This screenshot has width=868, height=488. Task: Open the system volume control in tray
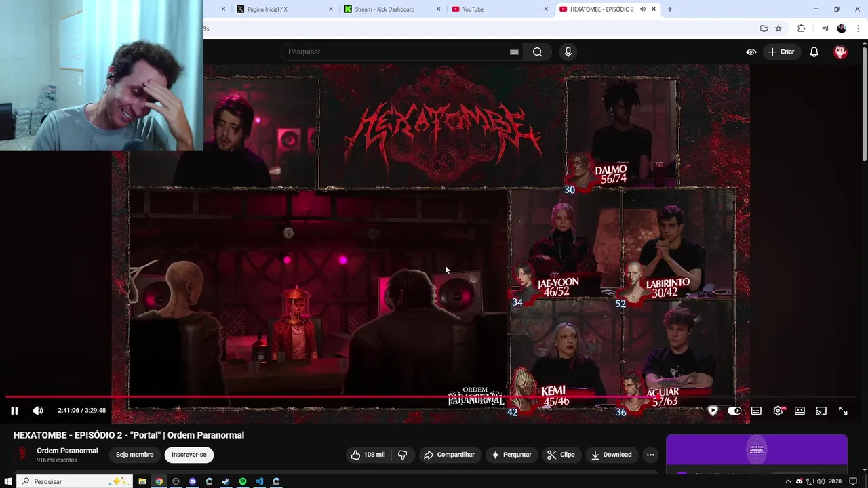[821, 481]
